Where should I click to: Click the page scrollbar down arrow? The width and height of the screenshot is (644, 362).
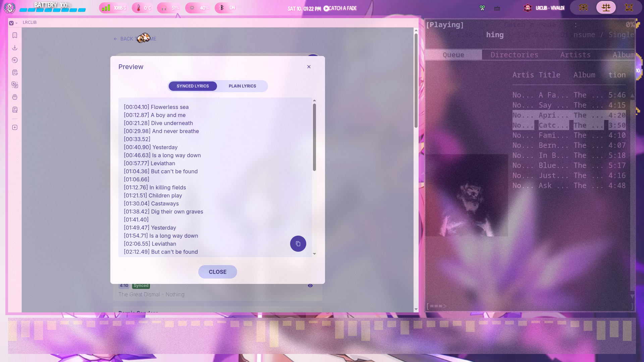(x=416, y=309)
